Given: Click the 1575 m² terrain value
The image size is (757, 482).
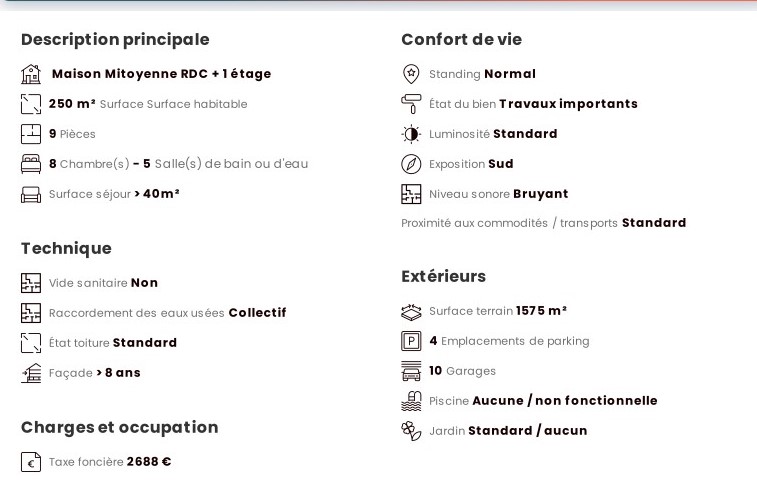Looking at the screenshot, I should click(541, 311).
